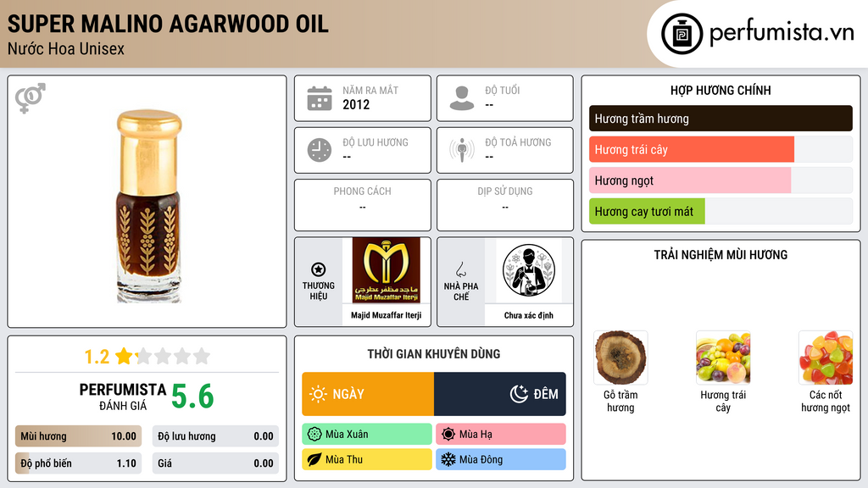Click the Các nốt hương ngọt candy image
Viewport: 868px width, 488px height.
[x=826, y=358]
